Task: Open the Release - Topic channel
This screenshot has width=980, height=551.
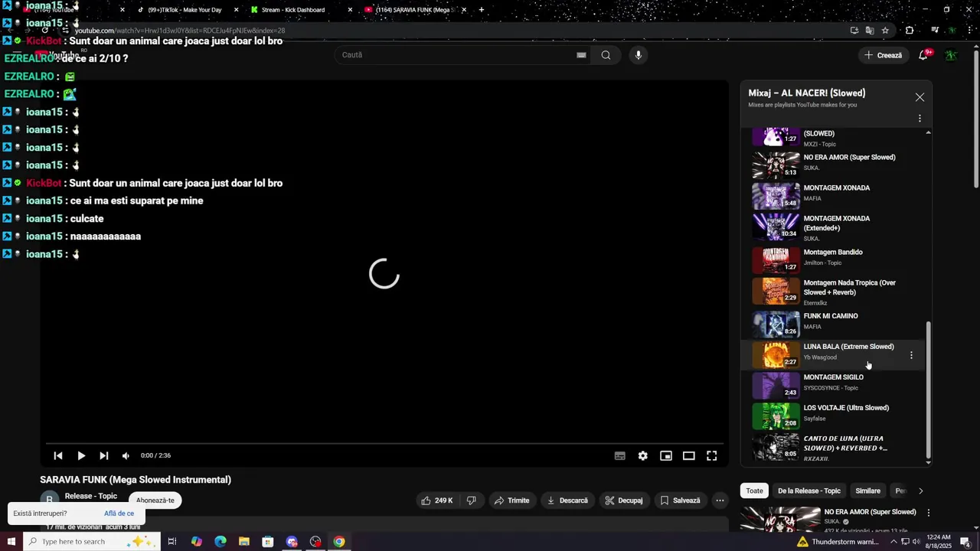Action: (x=91, y=496)
